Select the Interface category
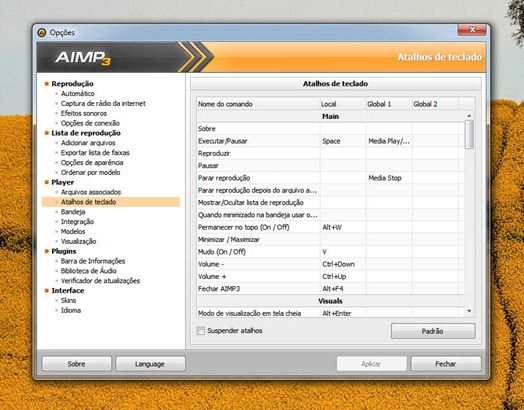524x410 pixels. [68, 291]
